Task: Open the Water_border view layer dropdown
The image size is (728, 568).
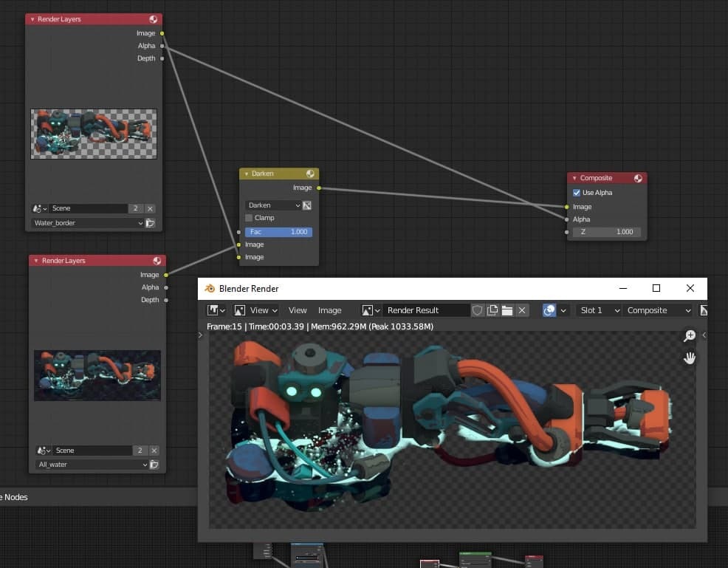Action: click(88, 223)
